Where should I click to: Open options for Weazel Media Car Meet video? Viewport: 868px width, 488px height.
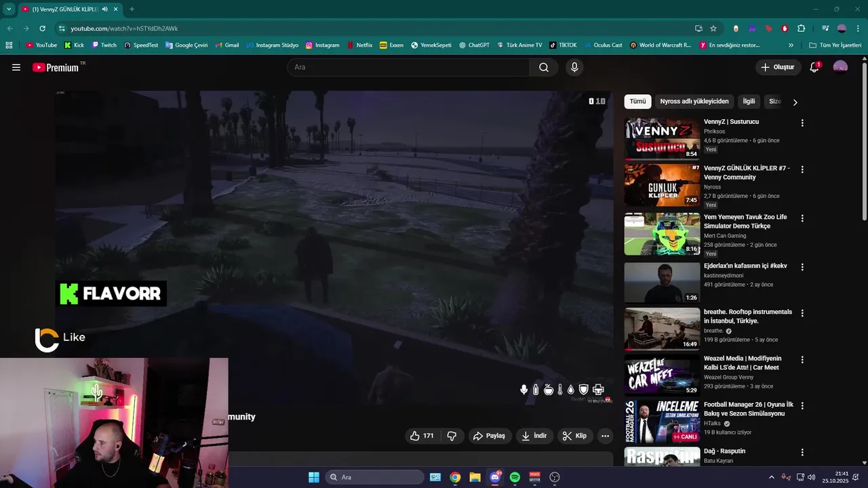(x=802, y=359)
